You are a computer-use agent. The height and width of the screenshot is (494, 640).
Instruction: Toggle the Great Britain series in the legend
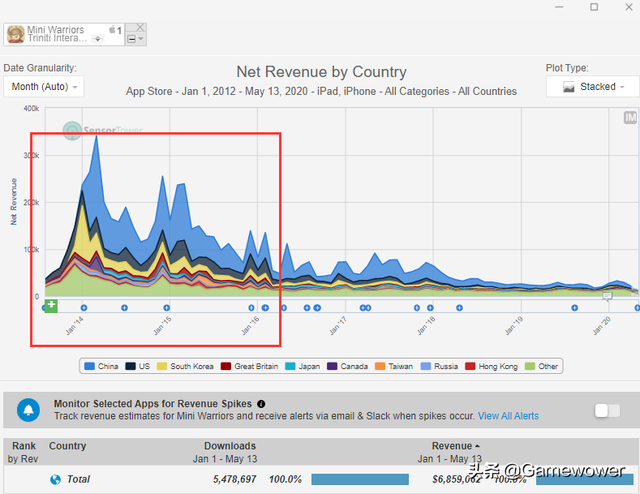tap(249, 366)
